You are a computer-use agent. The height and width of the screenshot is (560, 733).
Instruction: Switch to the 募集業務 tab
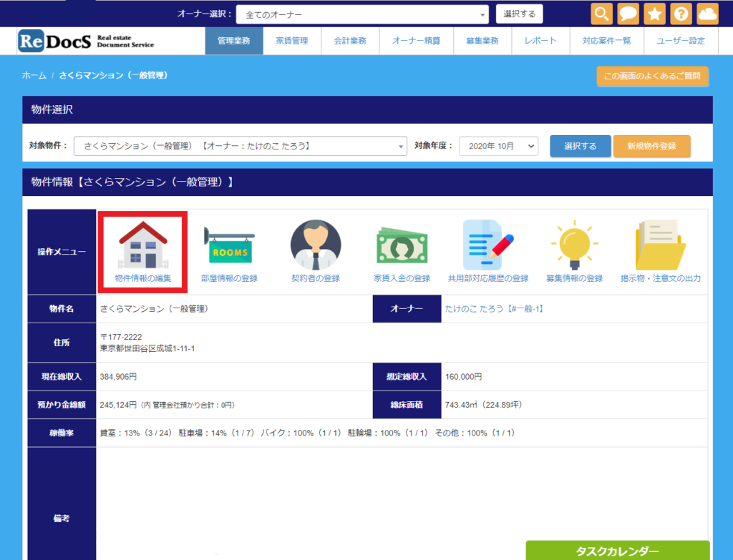coord(482,41)
